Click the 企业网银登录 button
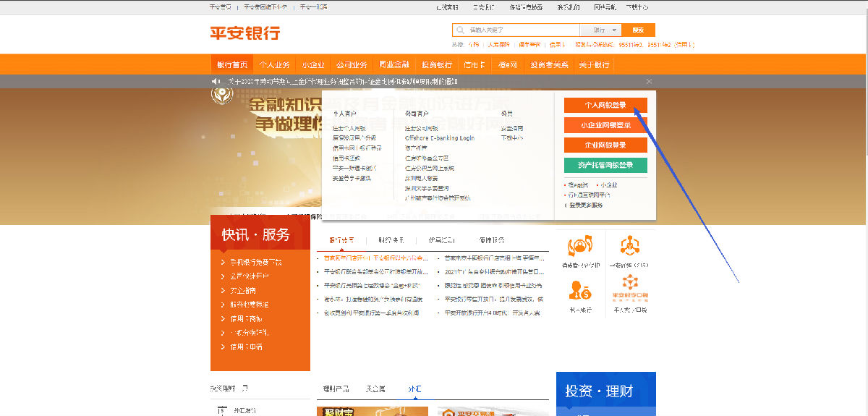 (x=605, y=145)
